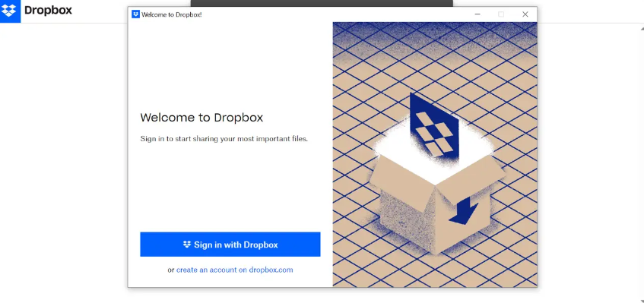
Task: Open the create an account on dropbox.com link
Action: (x=234, y=270)
